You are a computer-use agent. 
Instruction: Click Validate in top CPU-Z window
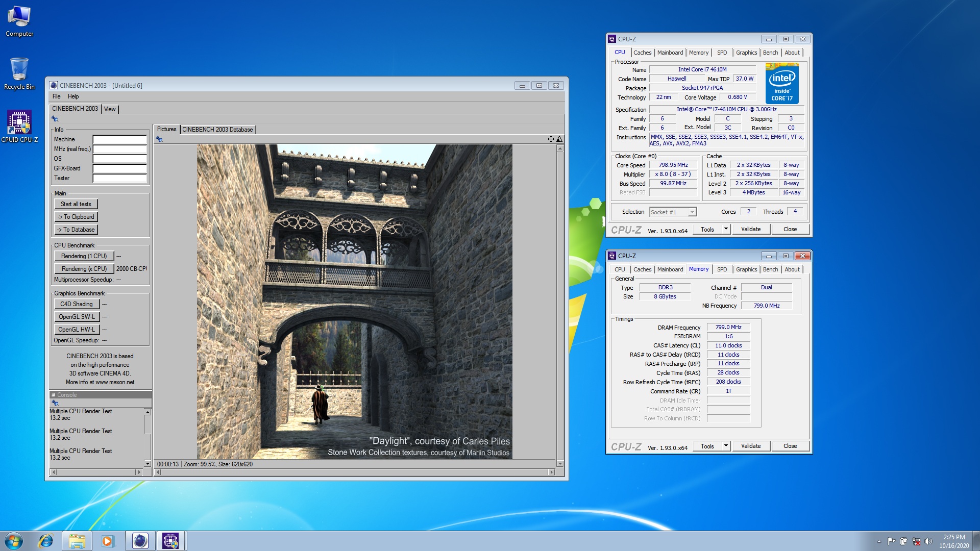[x=750, y=229]
